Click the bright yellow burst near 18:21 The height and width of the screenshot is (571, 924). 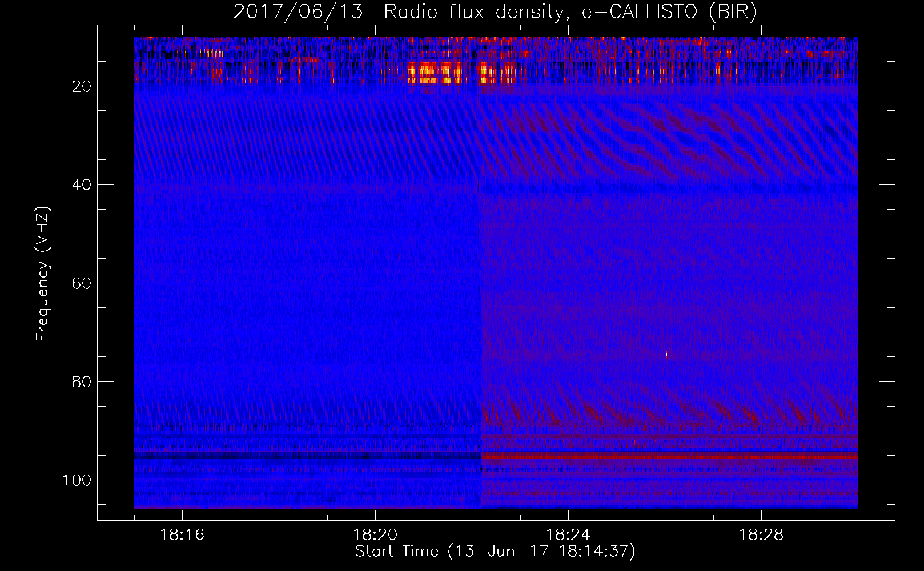(435, 73)
